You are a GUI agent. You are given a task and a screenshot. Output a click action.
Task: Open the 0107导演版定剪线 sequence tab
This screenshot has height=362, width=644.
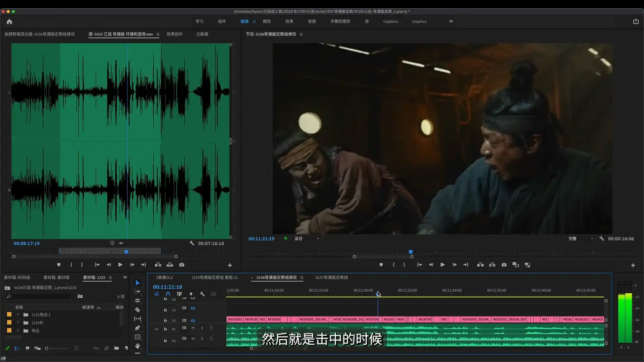tap(331, 278)
